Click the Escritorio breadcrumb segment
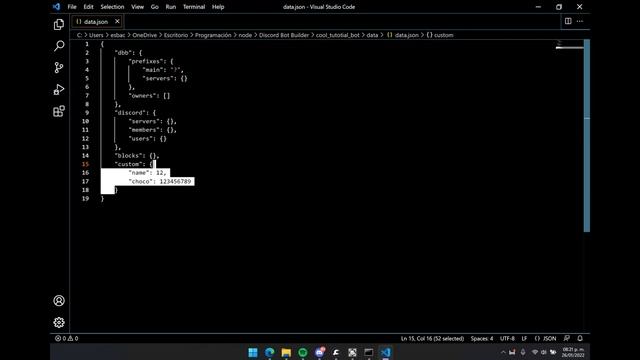 click(176, 35)
